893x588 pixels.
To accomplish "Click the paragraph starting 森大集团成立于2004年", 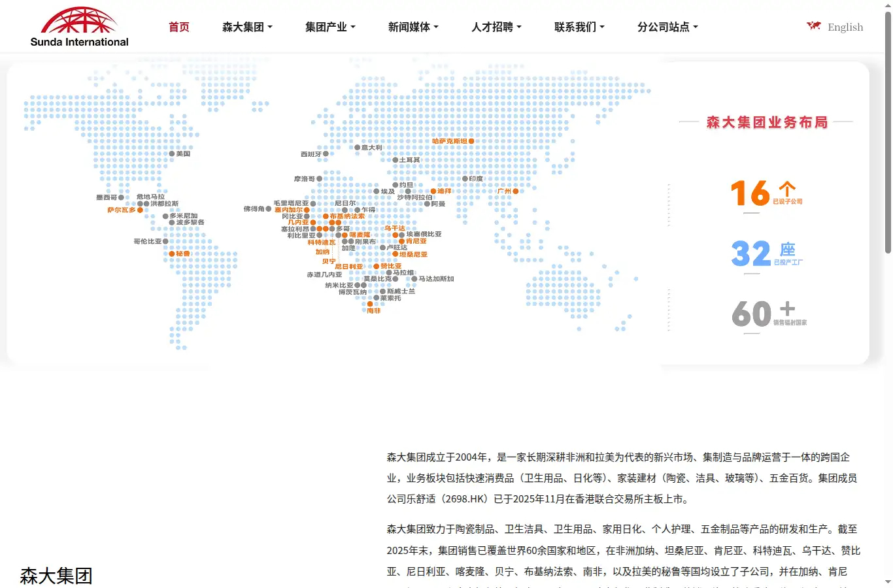I will [x=622, y=478].
